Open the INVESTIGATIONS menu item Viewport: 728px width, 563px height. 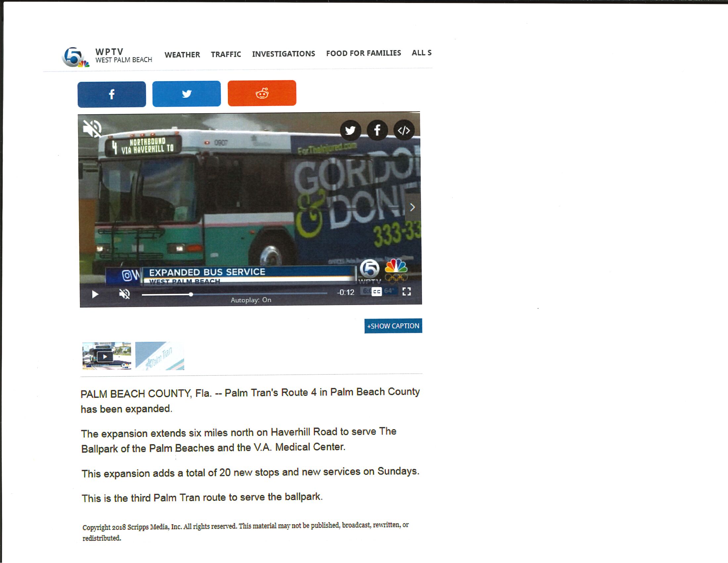[x=283, y=54]
